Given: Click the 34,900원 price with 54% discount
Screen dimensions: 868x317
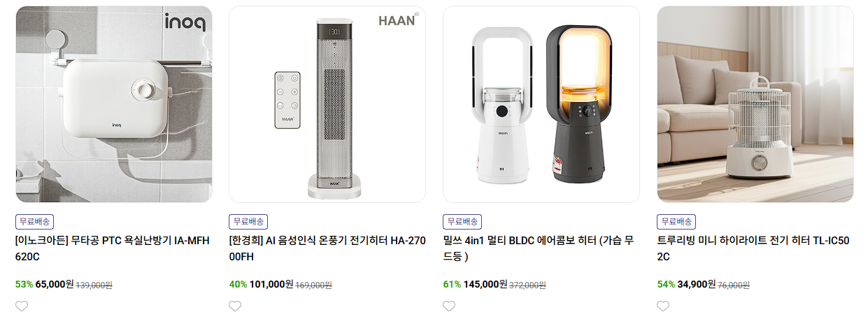Looking at the screenshot, I should [697, 284].
